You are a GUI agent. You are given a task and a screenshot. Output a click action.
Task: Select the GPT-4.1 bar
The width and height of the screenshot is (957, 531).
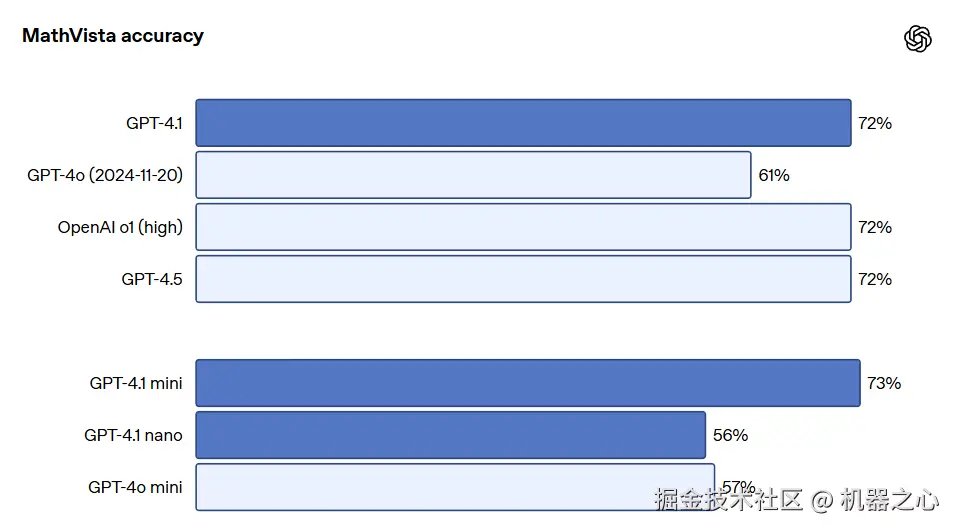pyautogui.click(x=523, y=123)
